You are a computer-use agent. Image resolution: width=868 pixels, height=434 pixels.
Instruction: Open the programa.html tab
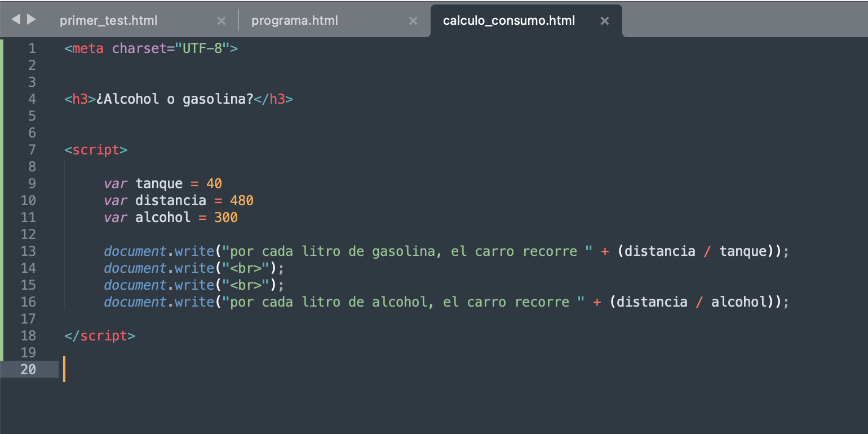pyautogui.click(x=295, y=21)
